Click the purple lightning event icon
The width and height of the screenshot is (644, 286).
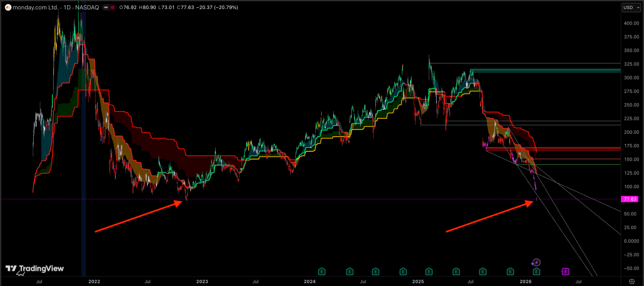536,263
